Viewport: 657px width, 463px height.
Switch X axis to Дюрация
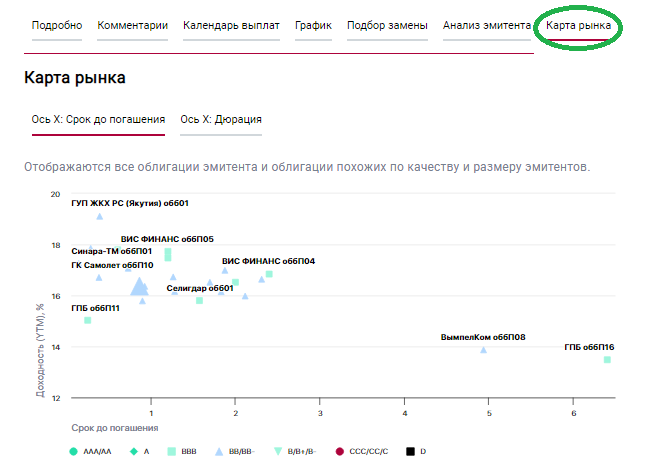point(221,119)
